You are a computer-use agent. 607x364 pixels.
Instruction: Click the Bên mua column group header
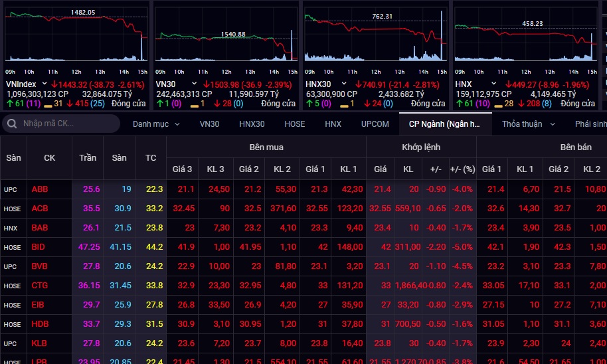click(266, 147)
